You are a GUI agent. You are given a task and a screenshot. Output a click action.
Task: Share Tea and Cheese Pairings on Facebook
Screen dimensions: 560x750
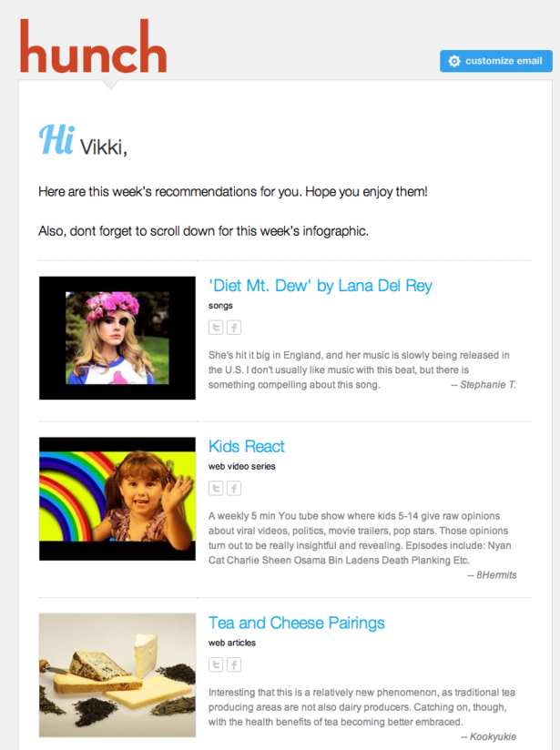pos(234,664)
